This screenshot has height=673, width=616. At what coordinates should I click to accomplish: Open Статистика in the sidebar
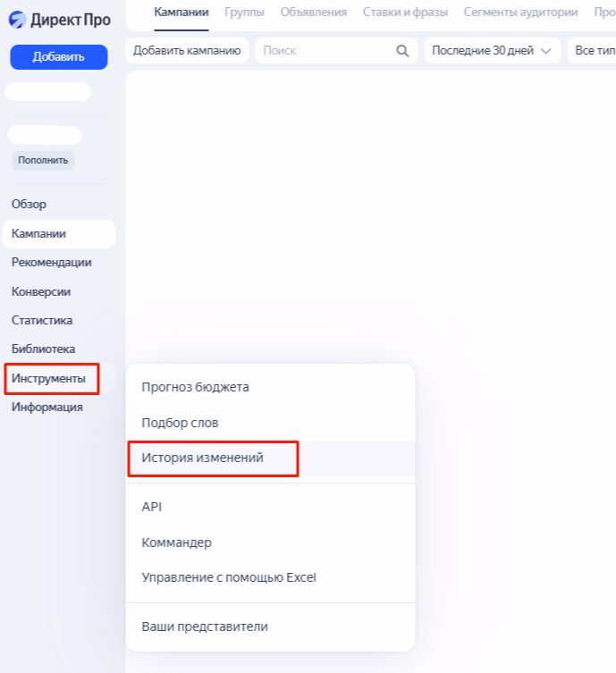coord(42,320)
